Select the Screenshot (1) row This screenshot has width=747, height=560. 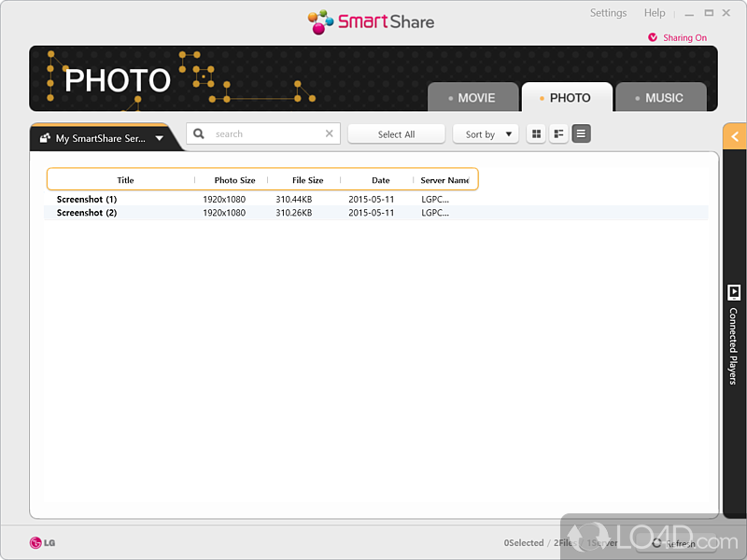[87, 199]
